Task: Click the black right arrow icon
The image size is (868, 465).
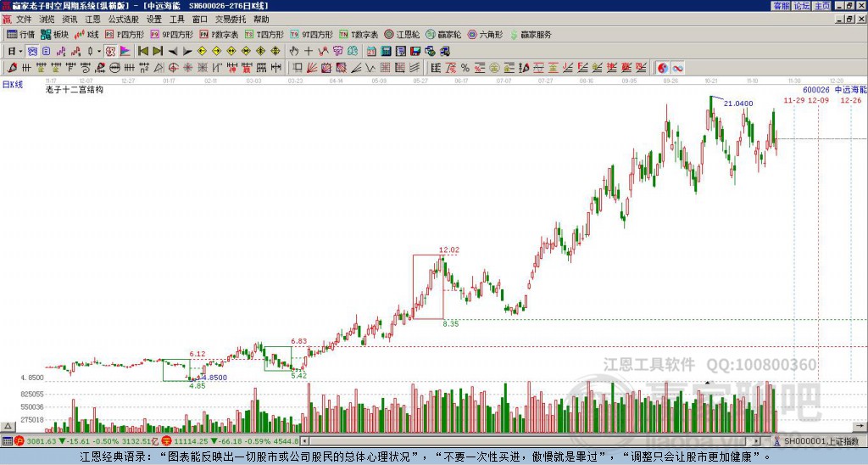Action: (x=187, y=52)
